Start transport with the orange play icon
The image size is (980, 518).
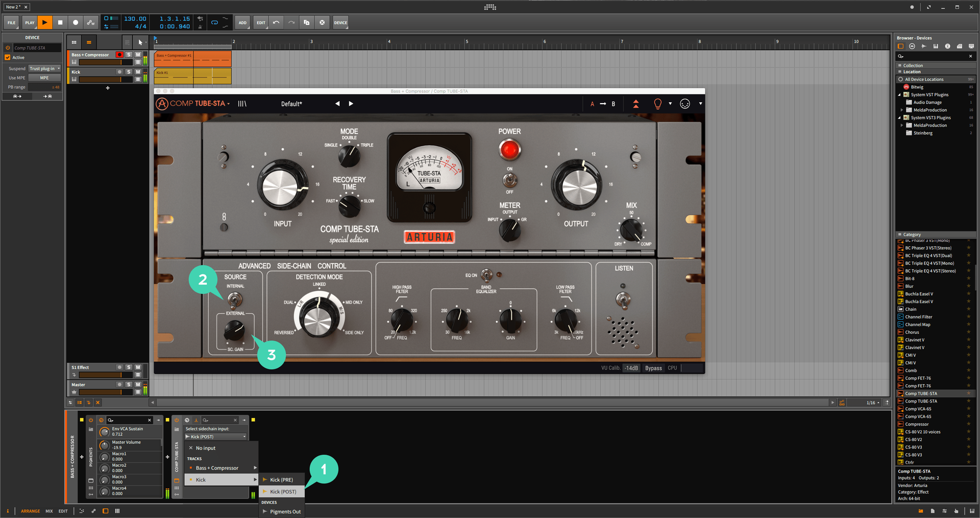tap(45, 22)
